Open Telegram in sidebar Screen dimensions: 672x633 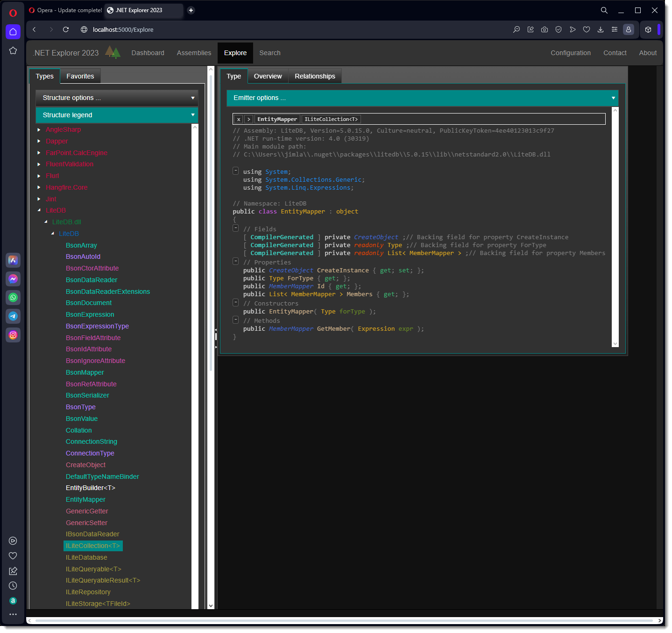pos(13,316)
